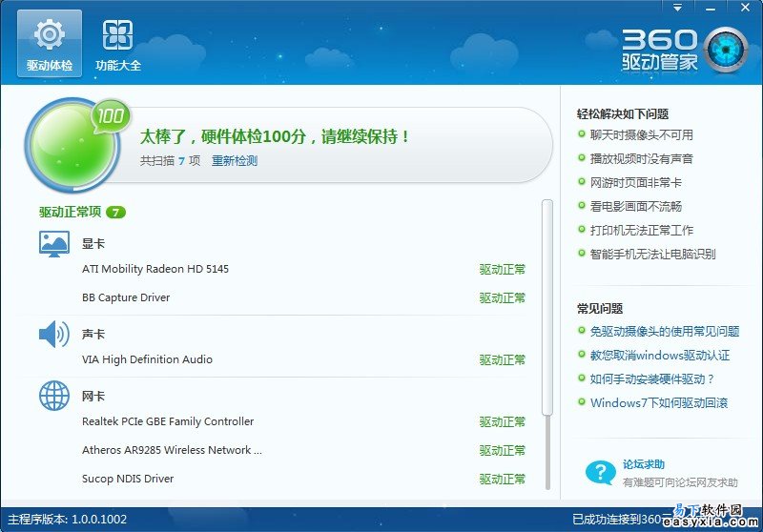Viewport: 763px width, 532px height.
Task: Click the 显卡 graphics card monitor icon
Action: point(54,243)
